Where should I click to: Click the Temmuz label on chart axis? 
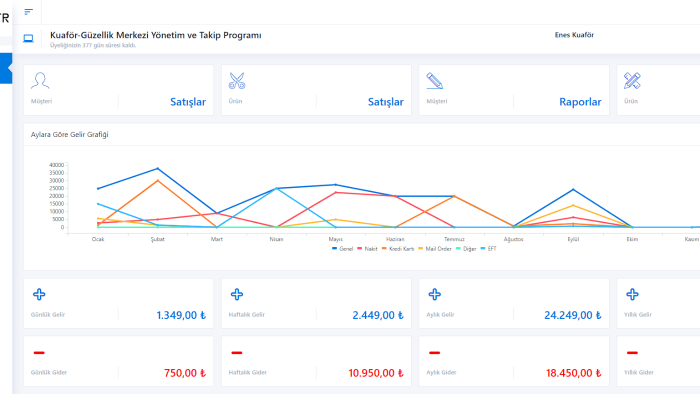(x=454, y=240)
